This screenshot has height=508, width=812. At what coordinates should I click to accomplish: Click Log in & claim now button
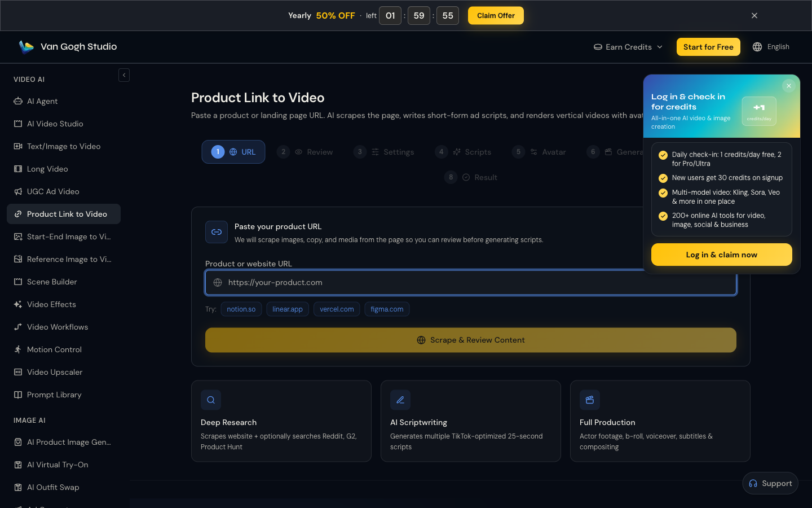click(722, 255)
